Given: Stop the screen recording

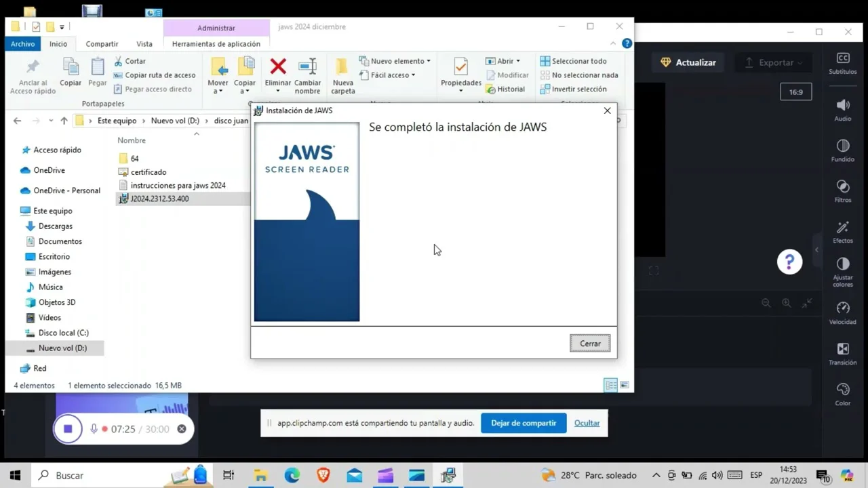Looking at the screenshot, I should pos(68,429).
